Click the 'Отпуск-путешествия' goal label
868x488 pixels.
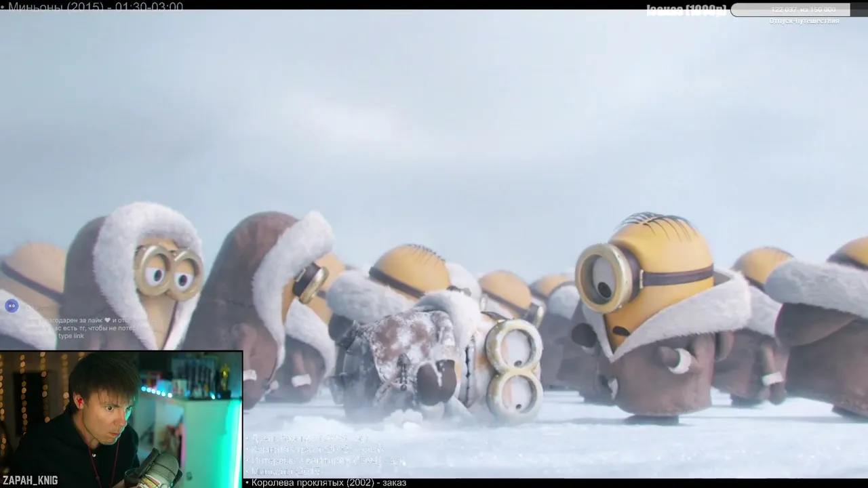coord(804,21)
